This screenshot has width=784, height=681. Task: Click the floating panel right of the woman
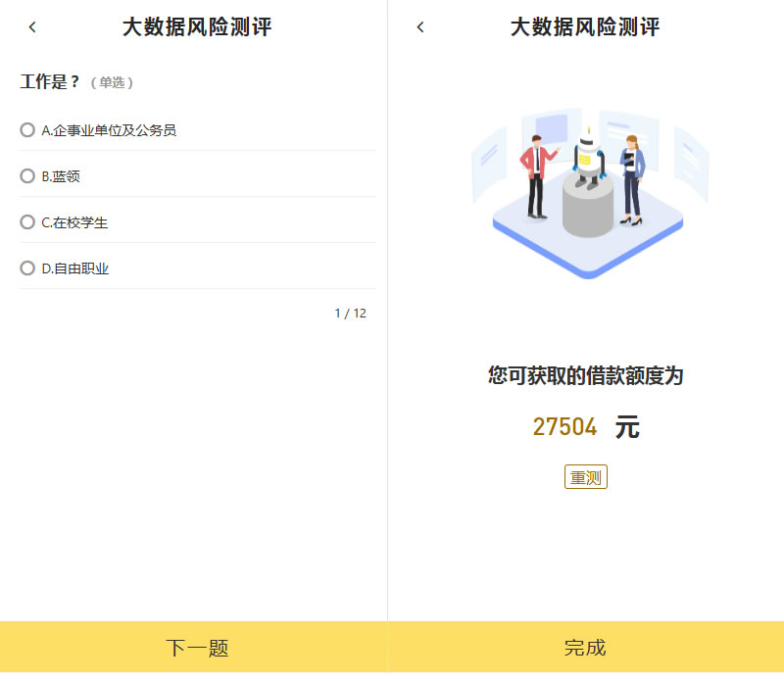tap(692, 163)
